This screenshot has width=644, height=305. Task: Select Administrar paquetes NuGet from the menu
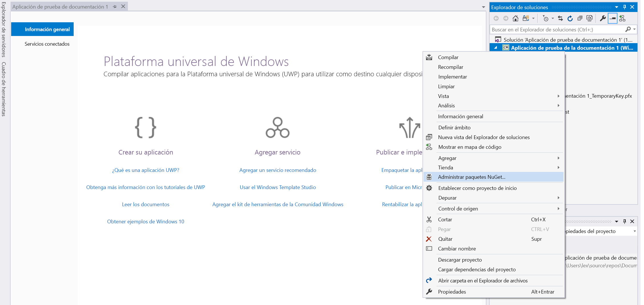(x=471, y=177)
